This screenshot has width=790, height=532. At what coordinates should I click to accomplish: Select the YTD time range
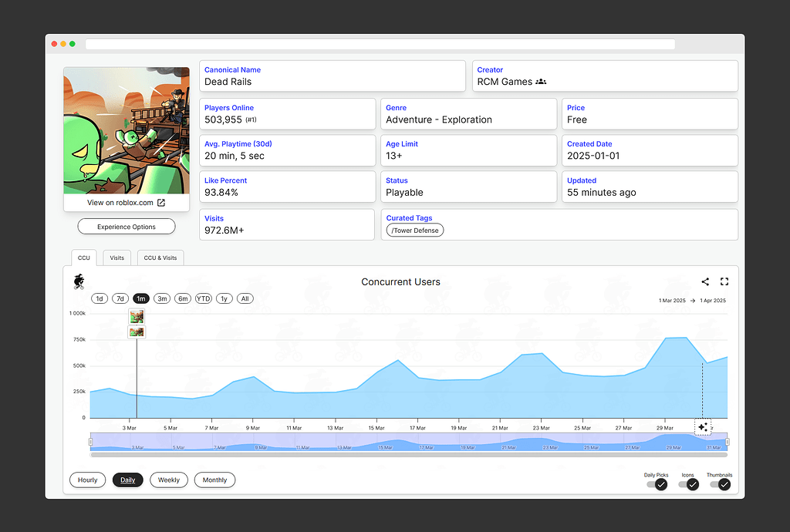click(203, 298)
